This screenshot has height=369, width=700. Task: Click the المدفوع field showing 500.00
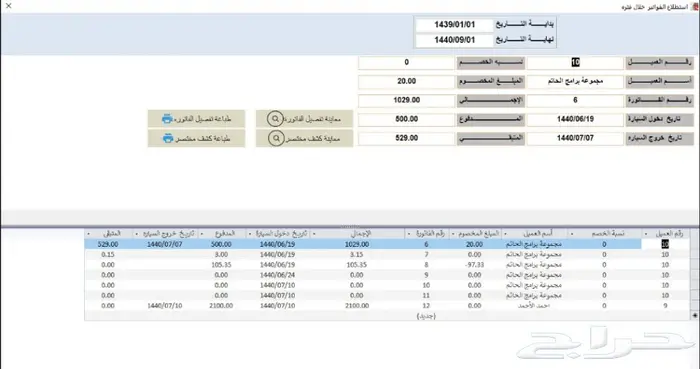coord(406,119)
